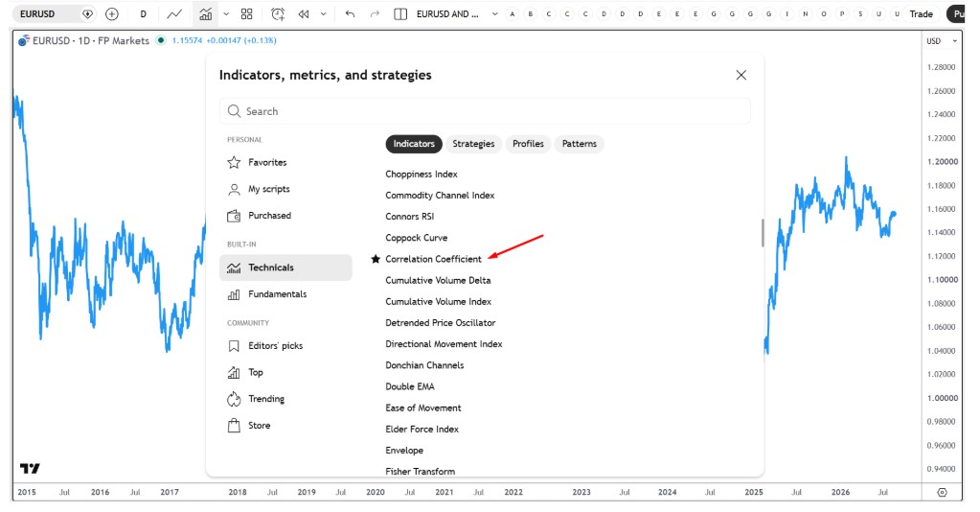Viewport: 980px width, 512px height.
Task: Open the line chart style selector
Action: (174, 13)
